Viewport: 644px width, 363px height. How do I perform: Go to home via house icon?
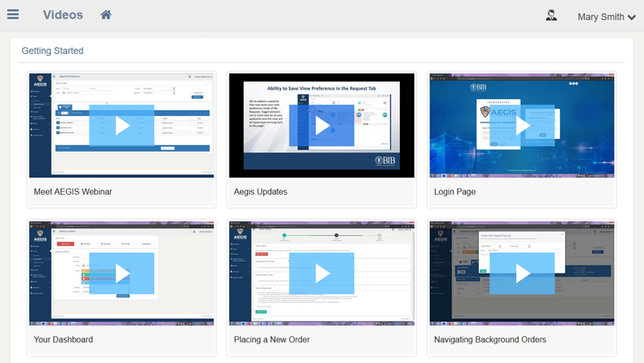106,15
